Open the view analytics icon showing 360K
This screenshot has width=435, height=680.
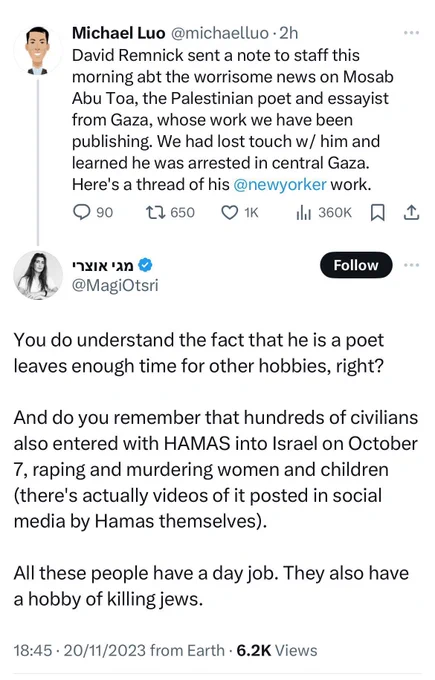[x=304, y=212]
